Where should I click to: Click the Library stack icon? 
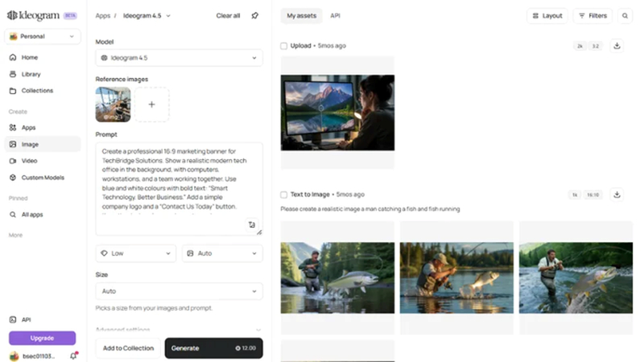[13, 74]
